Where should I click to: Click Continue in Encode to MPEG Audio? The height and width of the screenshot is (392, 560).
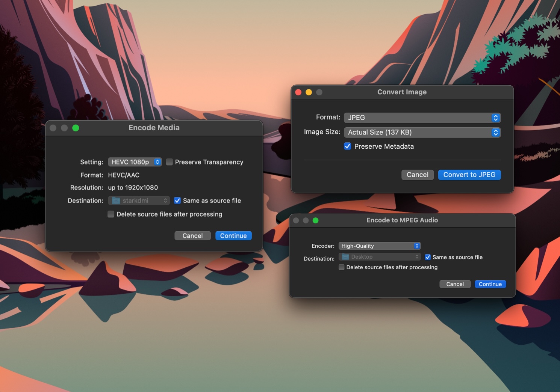pyautogui.click(x=490, y=284)
